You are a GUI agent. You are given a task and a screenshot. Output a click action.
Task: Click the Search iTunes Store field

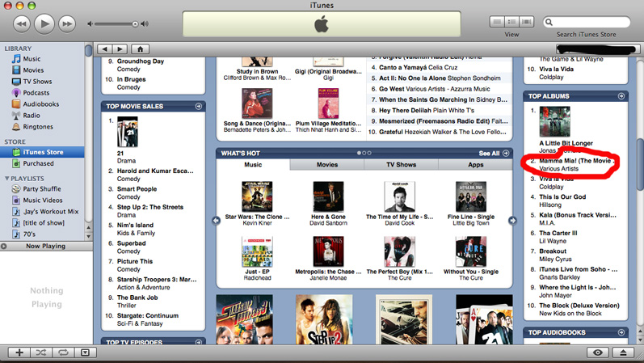[587, 22]
